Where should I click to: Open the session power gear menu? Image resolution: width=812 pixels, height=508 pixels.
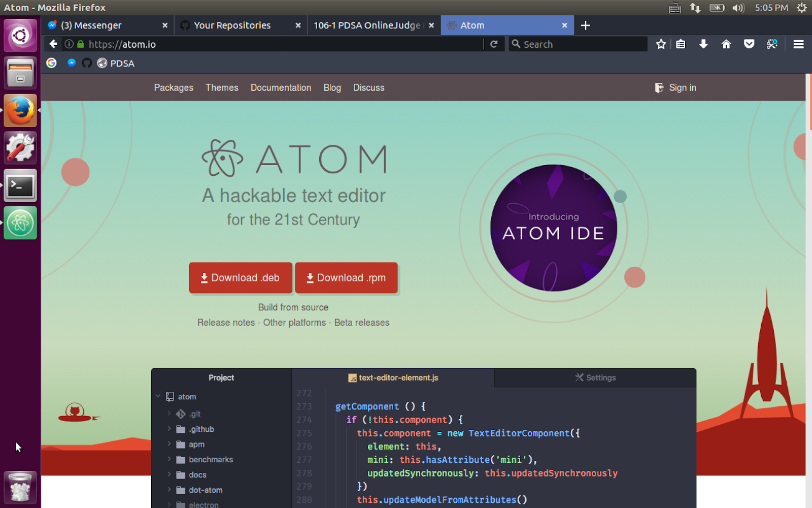(x=802, y=8)
